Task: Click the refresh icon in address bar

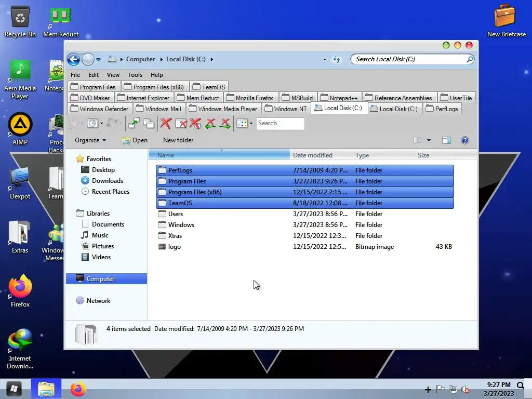Action: click(x=337, y=60)
